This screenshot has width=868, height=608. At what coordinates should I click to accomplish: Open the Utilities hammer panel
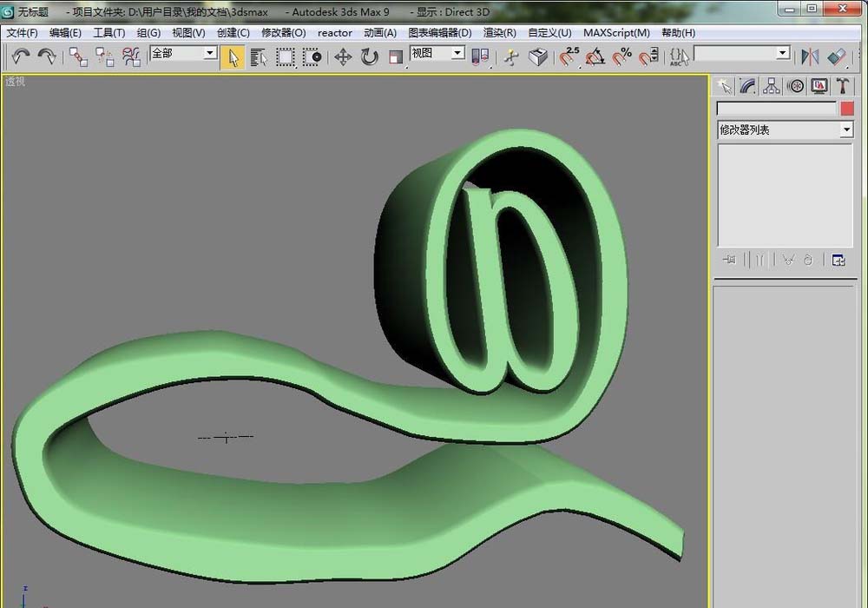click(x=842, y=86)
